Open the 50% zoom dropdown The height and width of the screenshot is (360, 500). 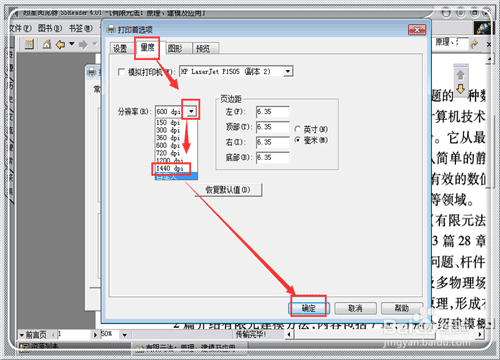[125, 334]
